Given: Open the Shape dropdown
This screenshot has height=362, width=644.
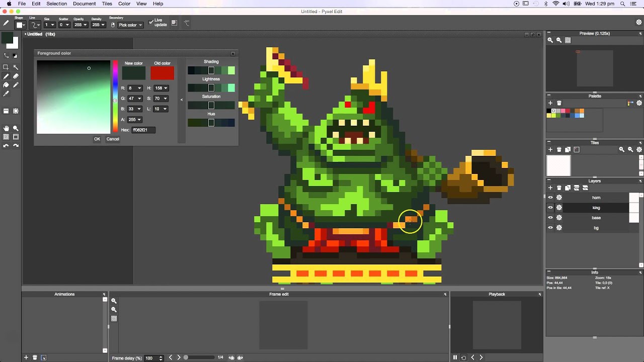Looking at the screenshot, I should [x=21, y=25].
